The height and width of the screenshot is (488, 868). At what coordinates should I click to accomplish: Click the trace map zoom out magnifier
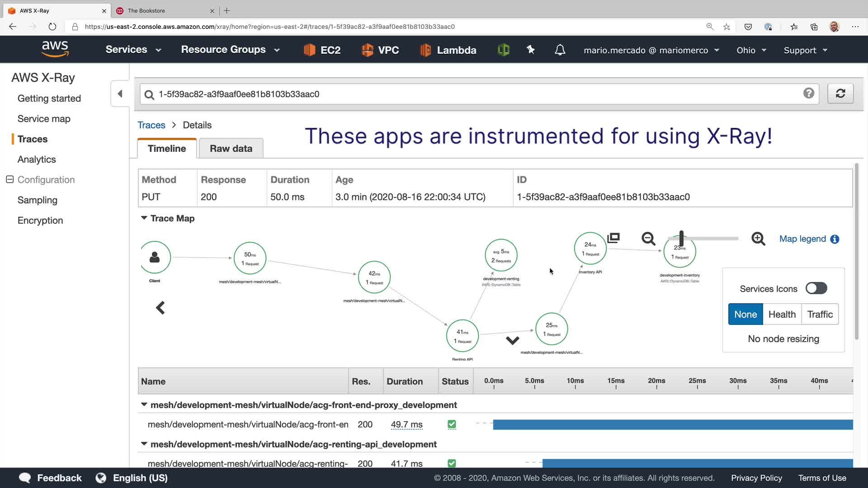648,239
